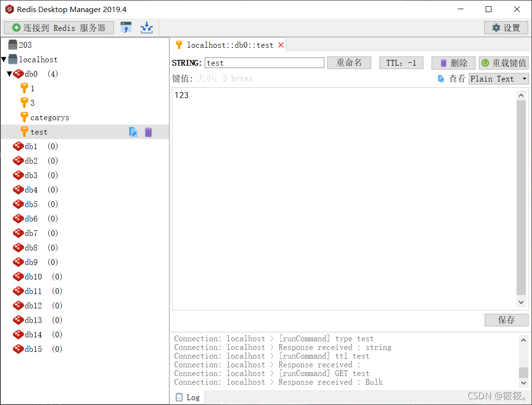Select key 1 in db0
Image resolution: width=532 pixels, height=405 pixels.
click(x=28, y=88)
